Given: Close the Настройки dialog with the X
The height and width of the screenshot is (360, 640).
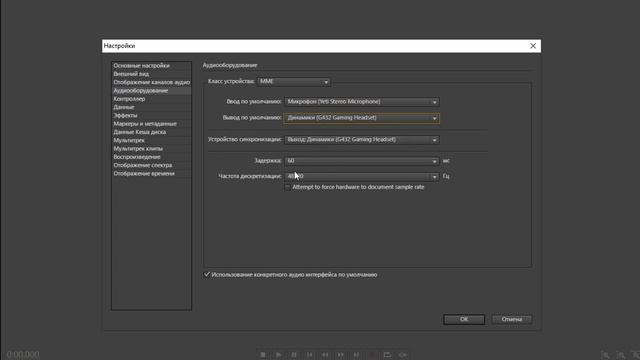Looking at the screenshot, I should 533,46.
